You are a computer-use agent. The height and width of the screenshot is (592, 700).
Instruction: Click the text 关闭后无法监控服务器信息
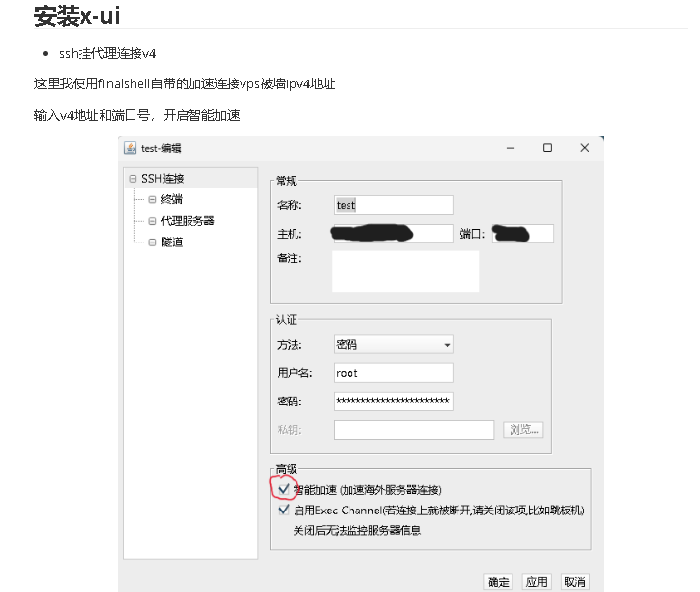[357, 530]
